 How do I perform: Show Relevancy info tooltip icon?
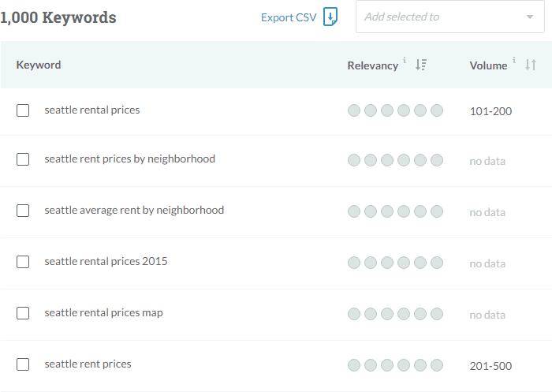tap(405, 60)
